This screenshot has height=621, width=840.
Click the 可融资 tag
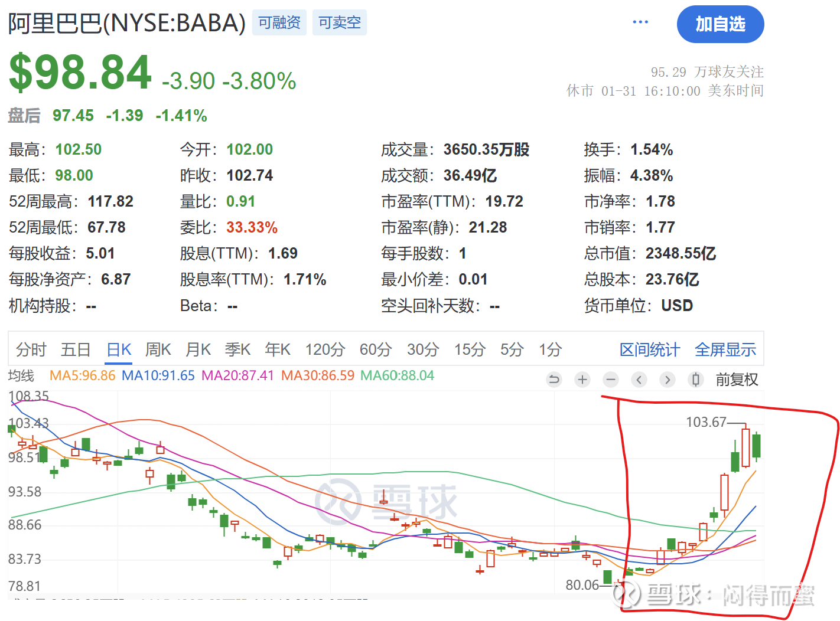pyautogui.click(x=279, y=22)
